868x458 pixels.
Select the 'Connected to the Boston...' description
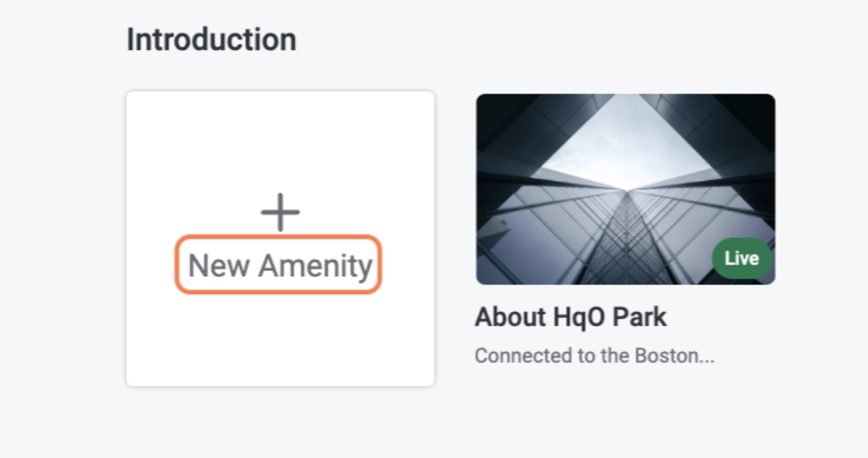coord(594,356)
